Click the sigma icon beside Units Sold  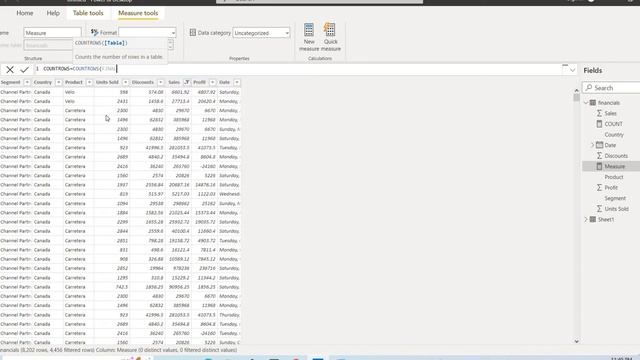tap(599, 209)
